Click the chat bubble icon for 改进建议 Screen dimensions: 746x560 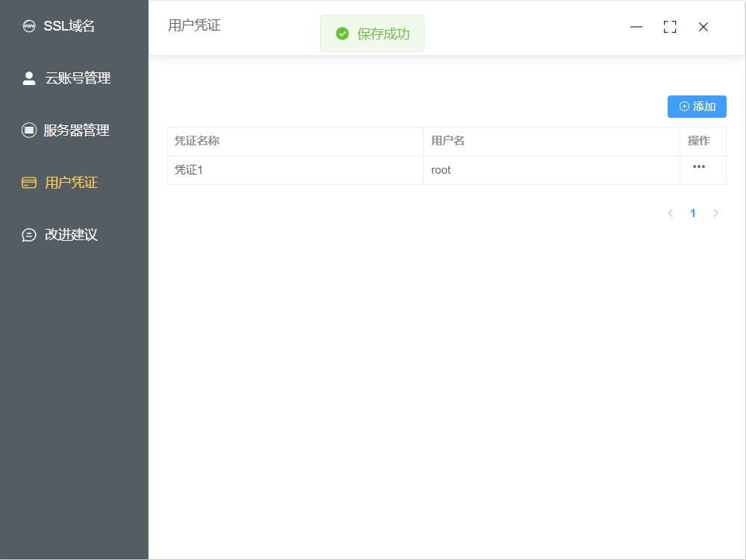point(29,235)
